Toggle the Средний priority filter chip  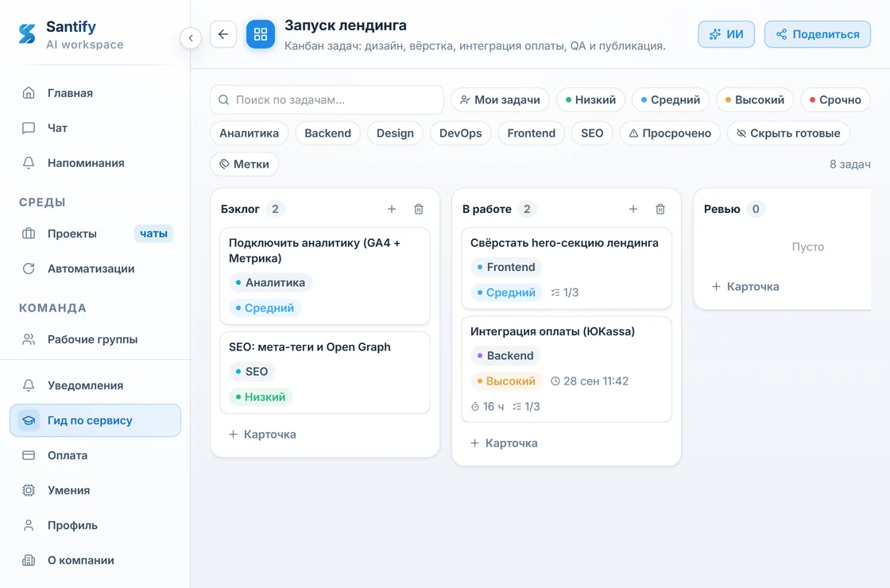pos(671,100)
